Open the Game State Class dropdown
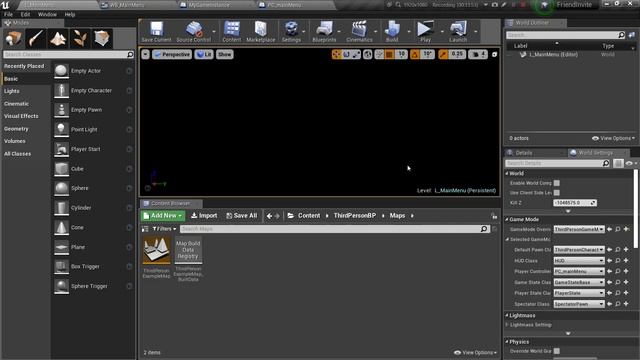 pyautogui.click(x=579, y=282)
